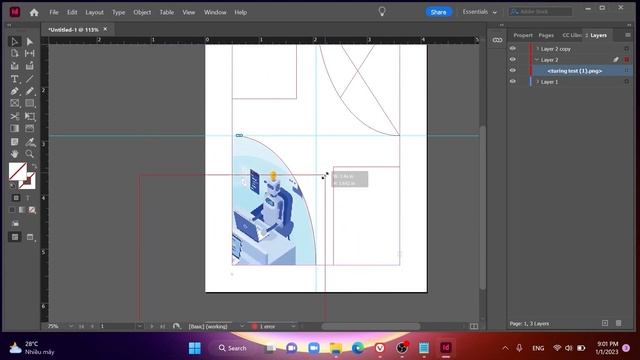Close the Untitled-1 document tab
This screenshot has width=640, height=360.
pos(105,29)
